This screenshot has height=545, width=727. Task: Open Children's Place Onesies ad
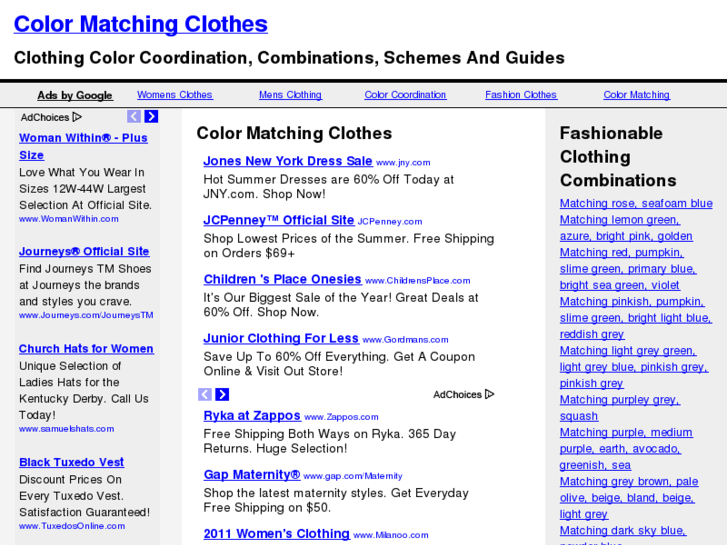[x=282, y=279]
